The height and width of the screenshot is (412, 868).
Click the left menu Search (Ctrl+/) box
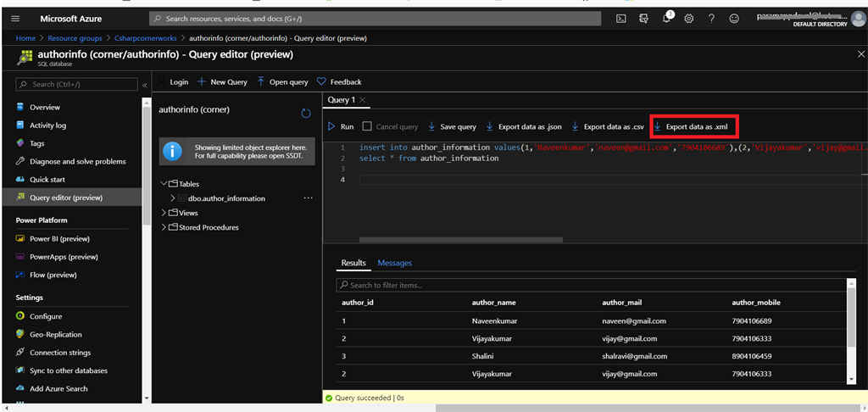[76, 84]
